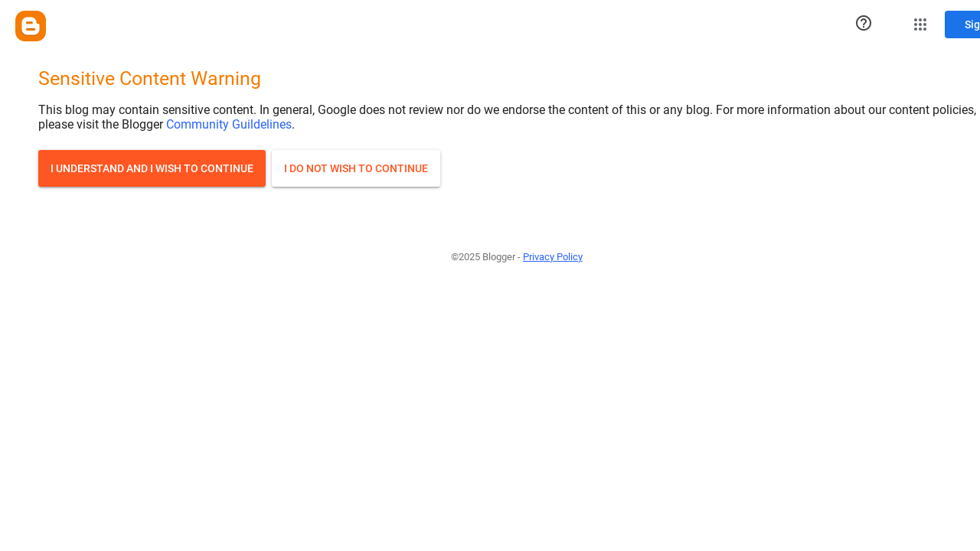The width and height of the screenshot is (980, 551).
Task: Go to Blogger home via top-left logo
Action: point(31,26)
